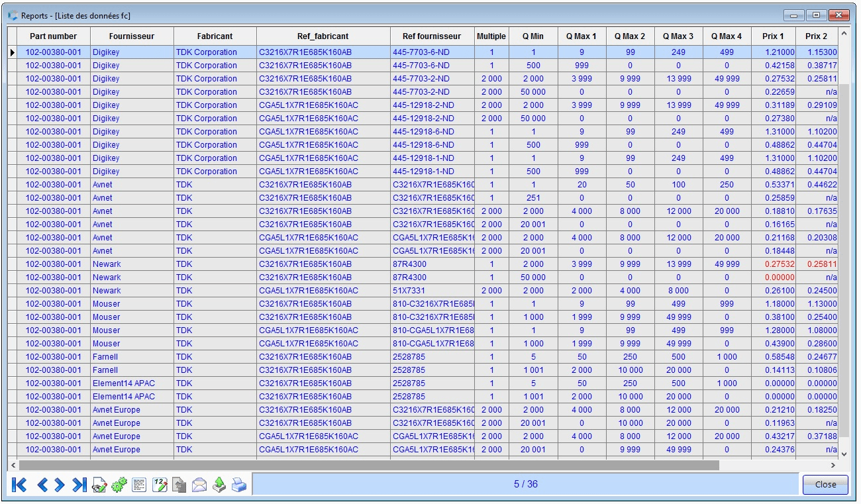This screenshot has height=504, width=861.
Task: Jump to the last record
Action: click(79, 485)
